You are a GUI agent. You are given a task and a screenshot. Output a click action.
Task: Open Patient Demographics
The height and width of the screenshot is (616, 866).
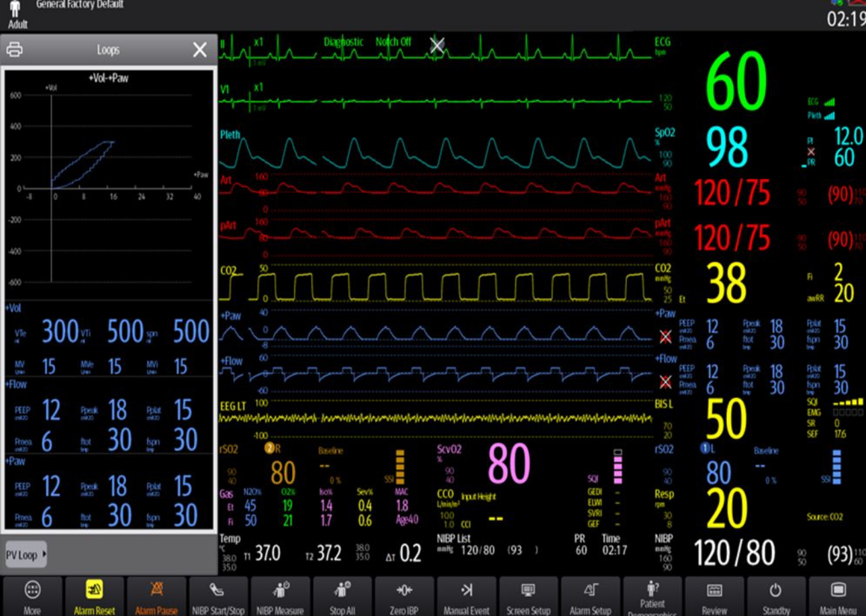[x=653, y=595]
